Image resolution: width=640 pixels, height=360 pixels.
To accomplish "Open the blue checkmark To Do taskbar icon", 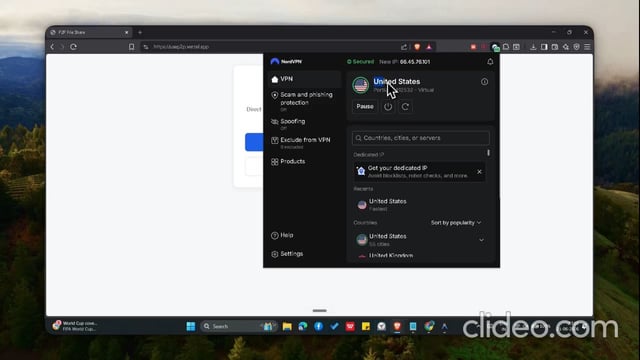I will click(x=334, y=327).
